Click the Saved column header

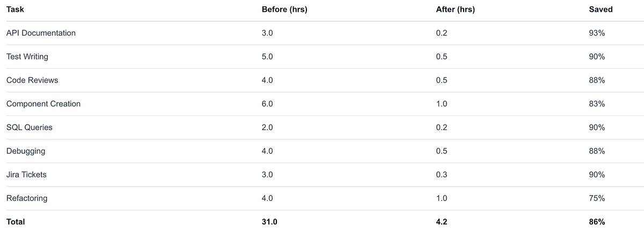[601, 10]
